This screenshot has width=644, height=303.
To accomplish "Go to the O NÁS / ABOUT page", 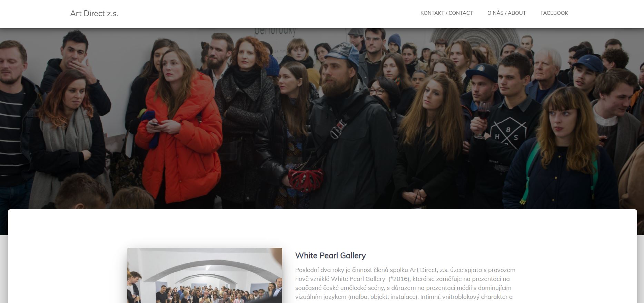I will click(506, 13).
